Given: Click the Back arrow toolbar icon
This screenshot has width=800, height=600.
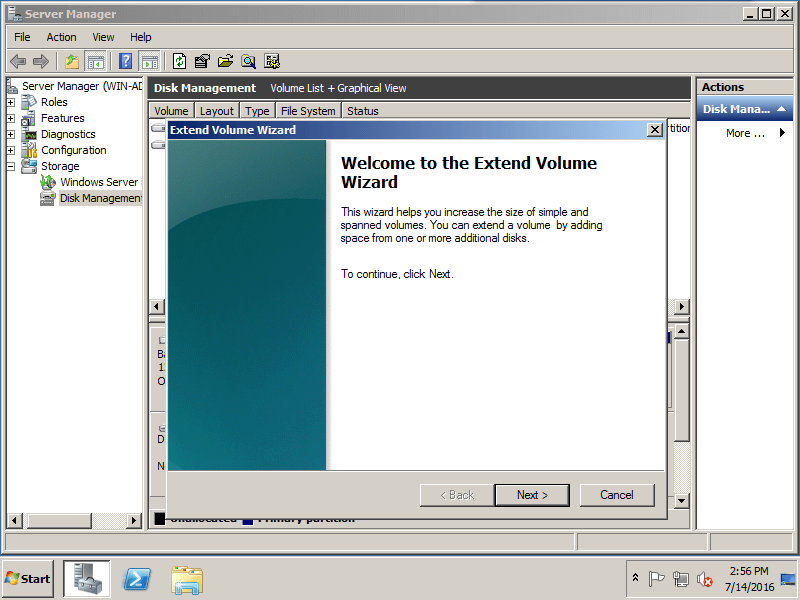Looking at the screenshot, I should click(18, 62).
